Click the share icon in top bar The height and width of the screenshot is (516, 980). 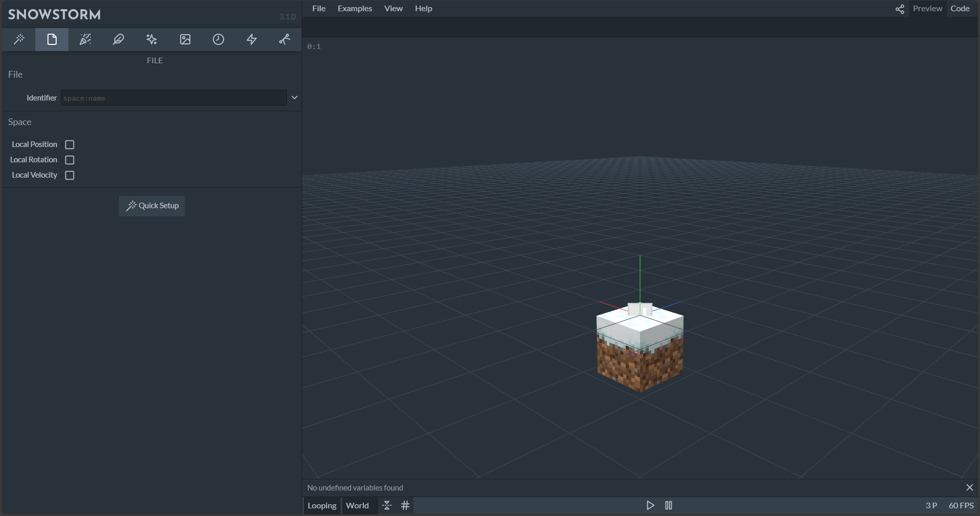tap(900, 9)
